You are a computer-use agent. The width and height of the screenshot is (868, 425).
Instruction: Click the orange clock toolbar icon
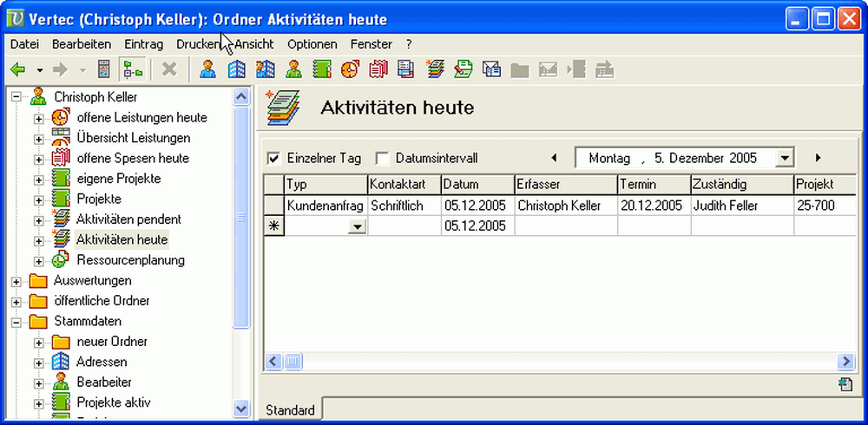350,69
